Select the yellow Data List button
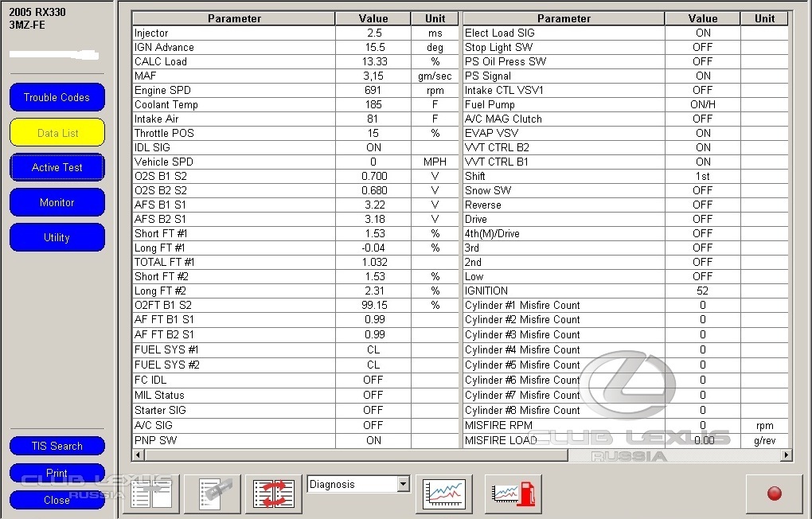 click(x=57, y=133)
